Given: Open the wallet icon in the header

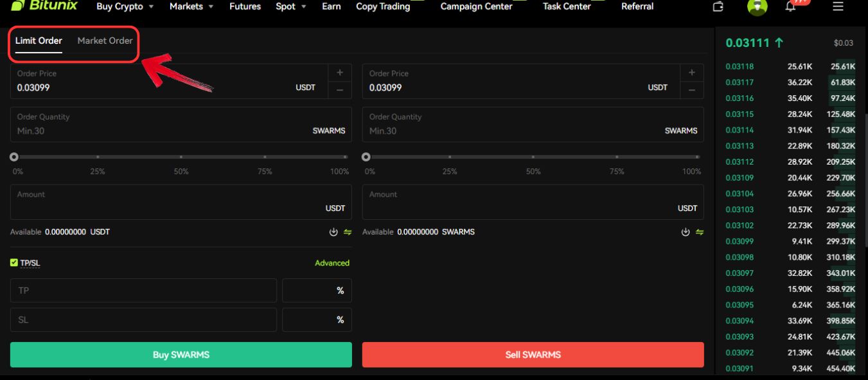Looking at the screenshot, I should click(718, 6).
